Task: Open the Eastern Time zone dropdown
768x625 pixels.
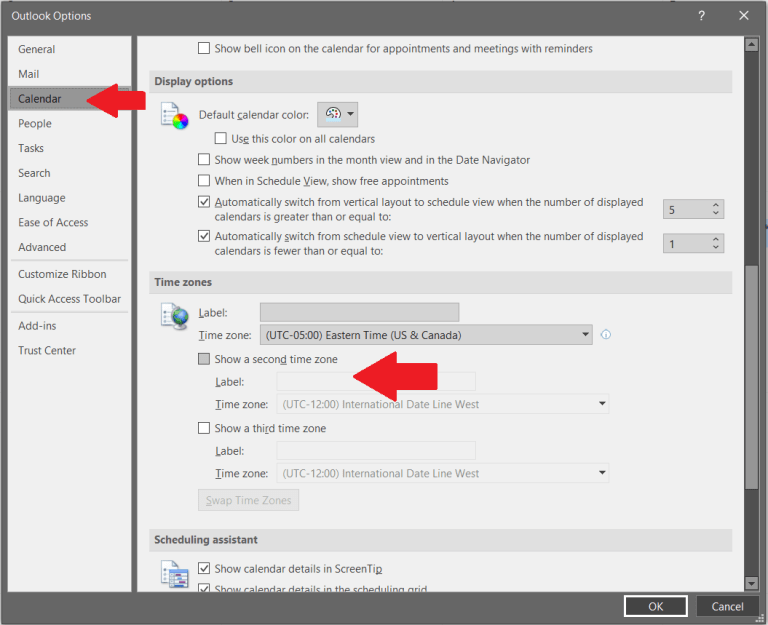Action: (x=426, y=335)
